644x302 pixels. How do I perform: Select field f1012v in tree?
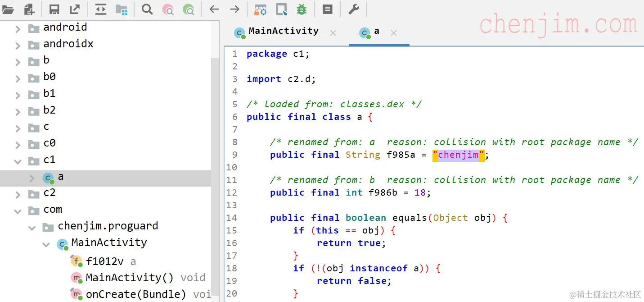[x=104, y=261]
